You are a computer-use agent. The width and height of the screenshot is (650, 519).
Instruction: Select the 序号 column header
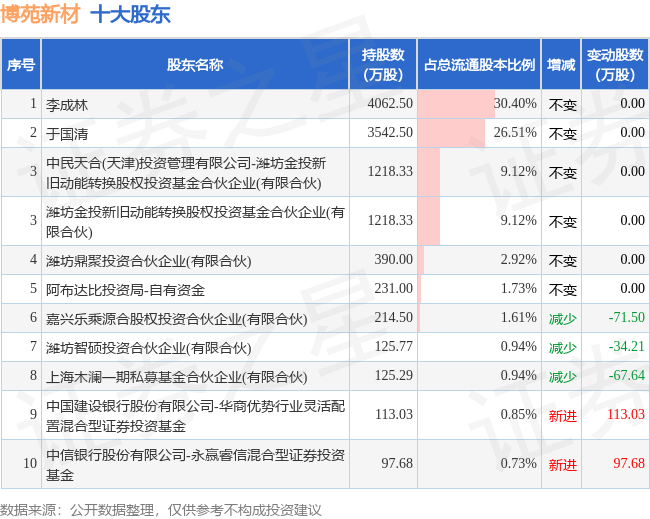[x=21, y=65]
